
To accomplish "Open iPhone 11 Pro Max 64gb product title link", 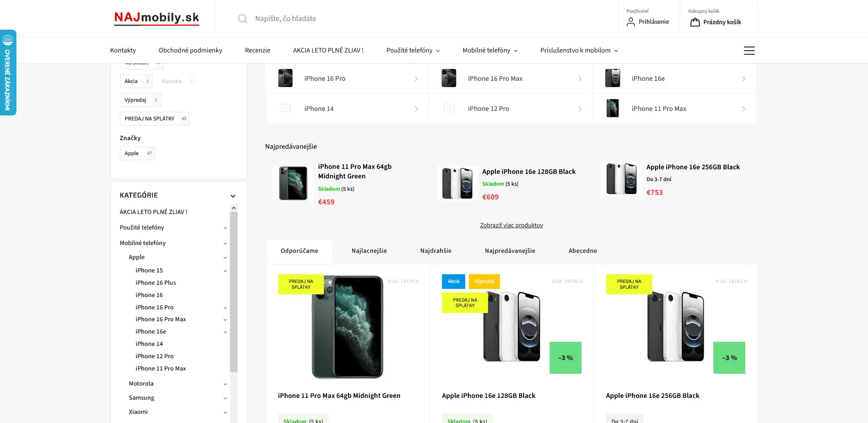I will click(x=339, y=396).
